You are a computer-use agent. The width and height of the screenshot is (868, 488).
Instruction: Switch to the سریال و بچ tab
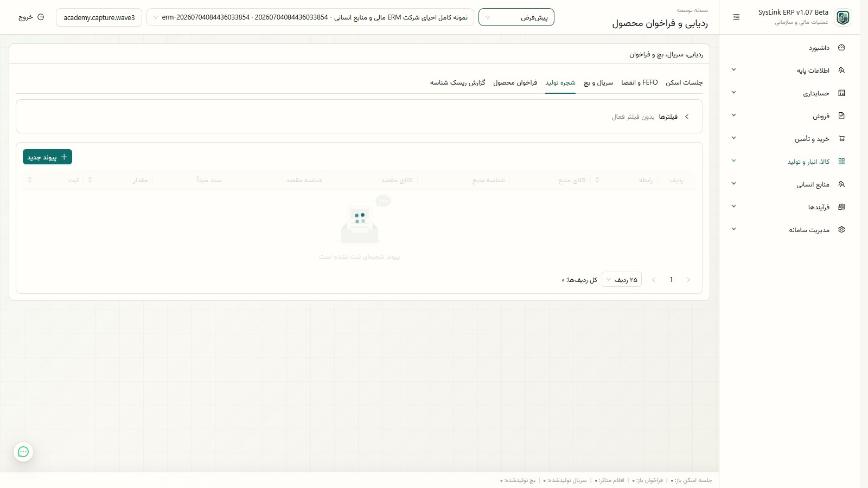598,82
